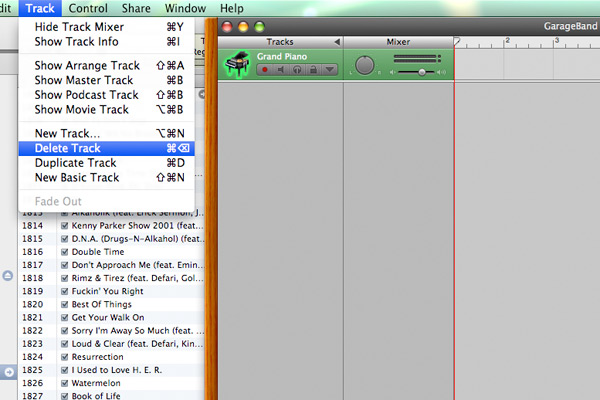Viewport: 600px width, 400px height.
Task: Adjust the Grand Piano pan knob
Action: point(365,65)
